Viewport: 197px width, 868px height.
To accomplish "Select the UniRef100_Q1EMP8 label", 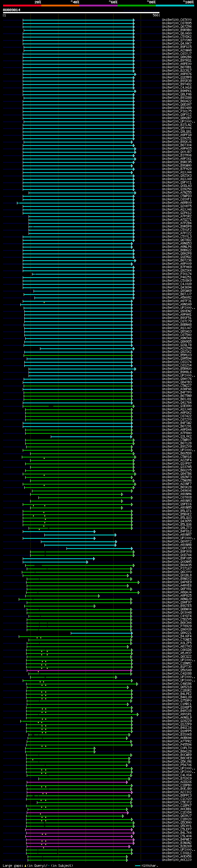I will point(177,78).
